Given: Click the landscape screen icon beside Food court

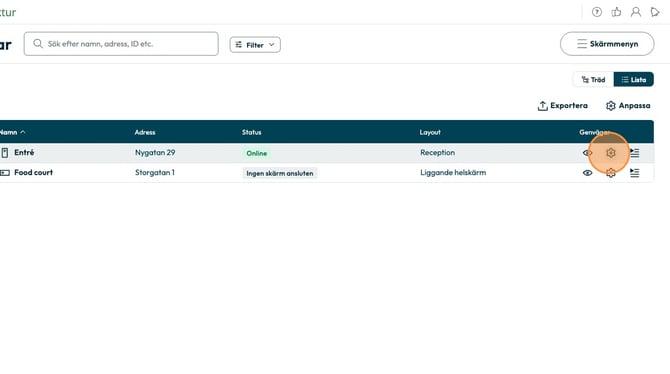Looking at the screenshot, I should (5, 173).
